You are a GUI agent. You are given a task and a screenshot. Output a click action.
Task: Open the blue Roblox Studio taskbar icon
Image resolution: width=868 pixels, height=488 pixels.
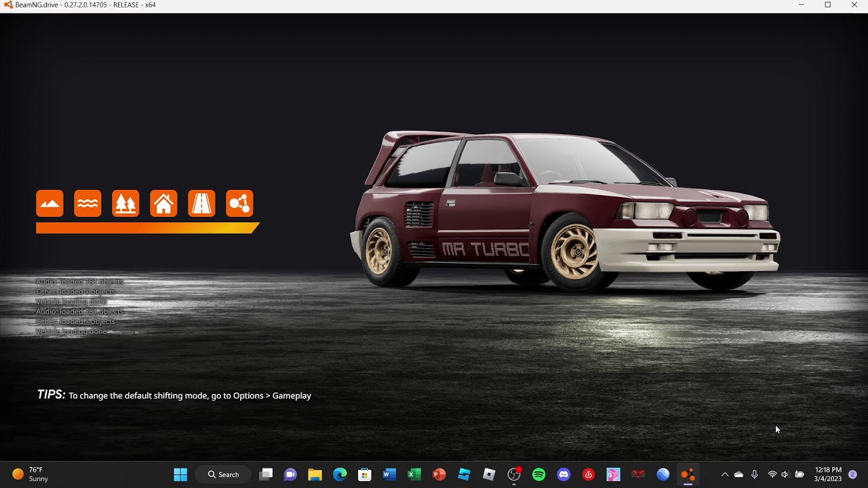(464, 474)
